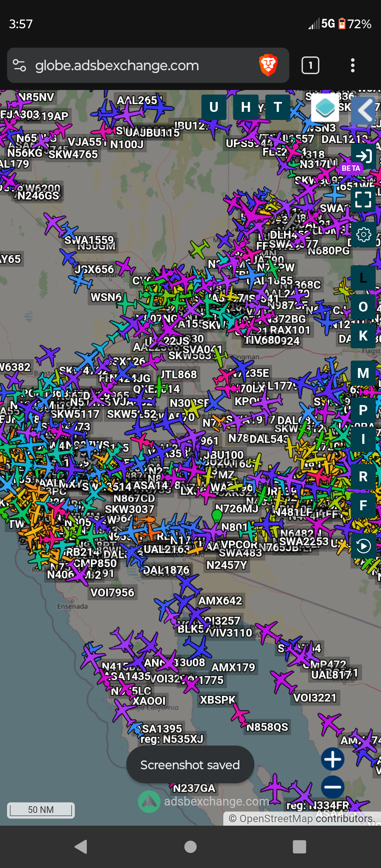Select aircraft label RAX101
381x868 pixels.
click(290, 330)
